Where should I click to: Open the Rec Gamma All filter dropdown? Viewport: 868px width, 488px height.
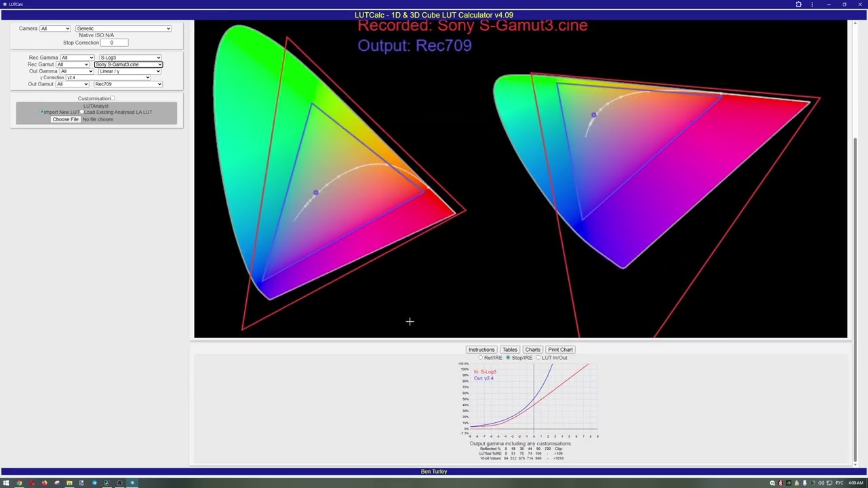tap(77, 58)
